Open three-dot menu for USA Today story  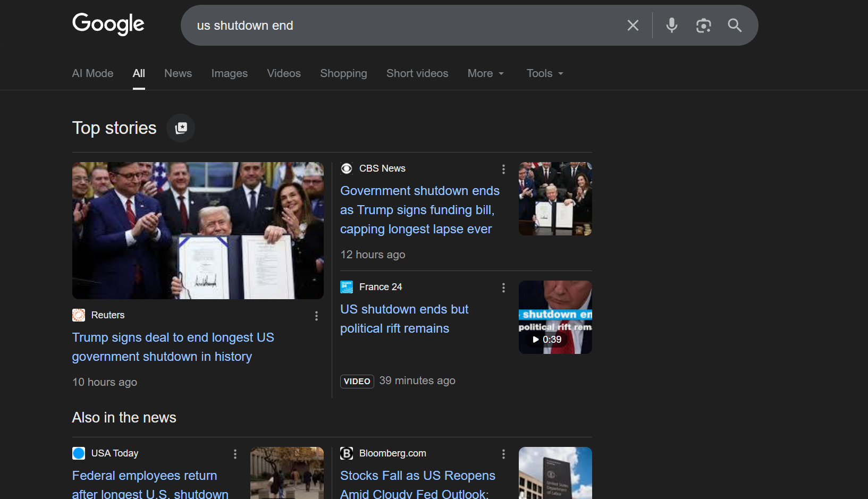point(235,454)
